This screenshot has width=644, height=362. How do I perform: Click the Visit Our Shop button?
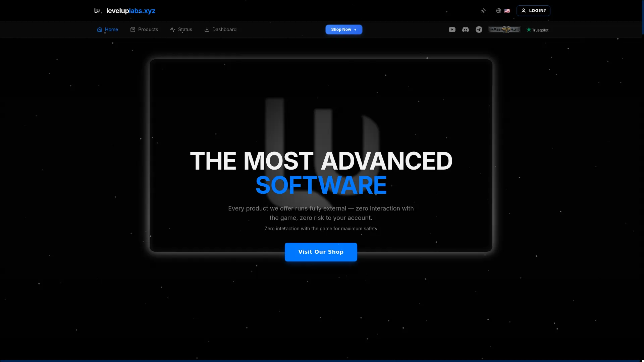coord(321,252)
